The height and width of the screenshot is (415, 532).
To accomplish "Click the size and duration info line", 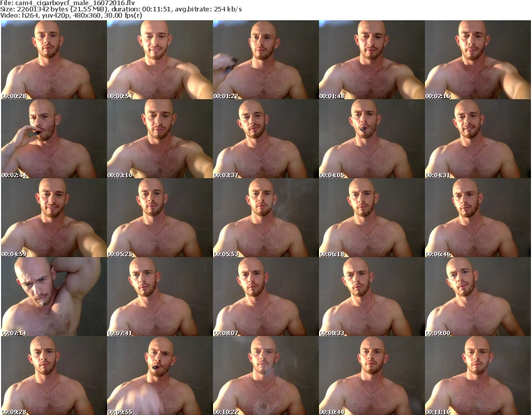I will pyautogui.click(x=121, y=9).
